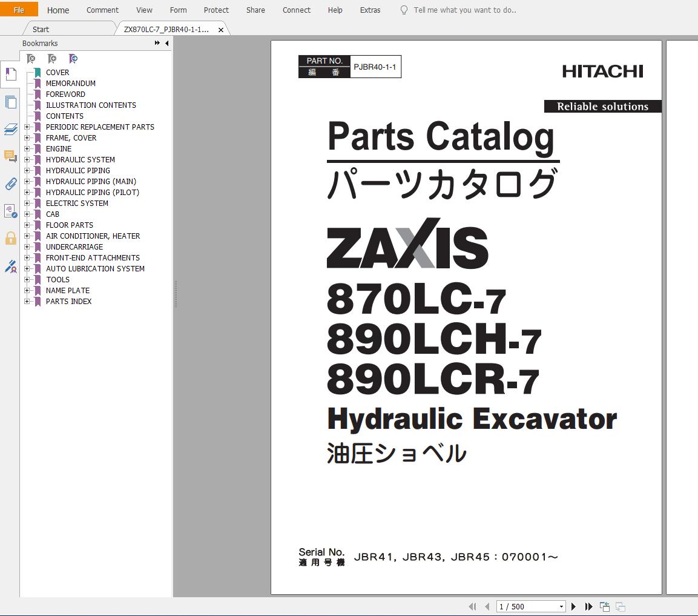698x616 pixels.
Task: Select the NAME PLATE bookmark
Action: (x=68, y=290)
